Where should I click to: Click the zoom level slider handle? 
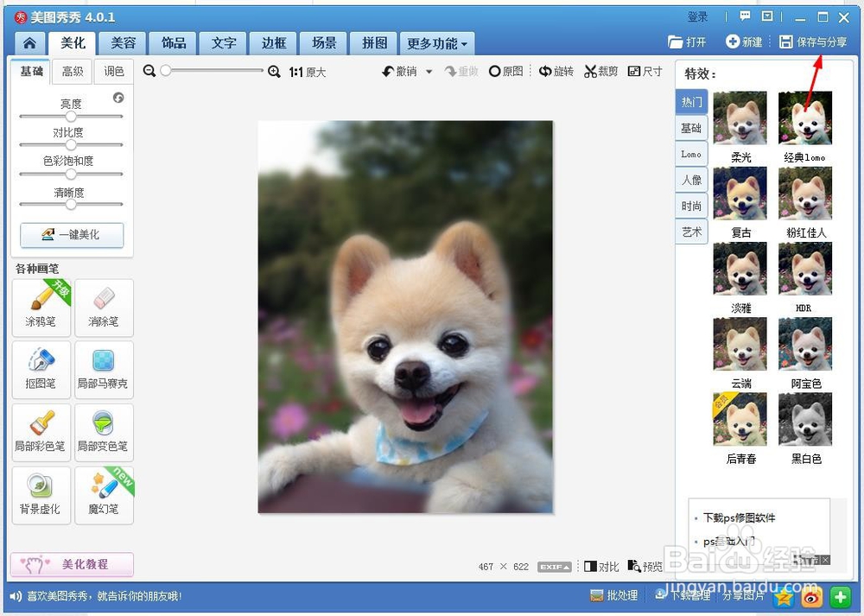tap(166, 71)
